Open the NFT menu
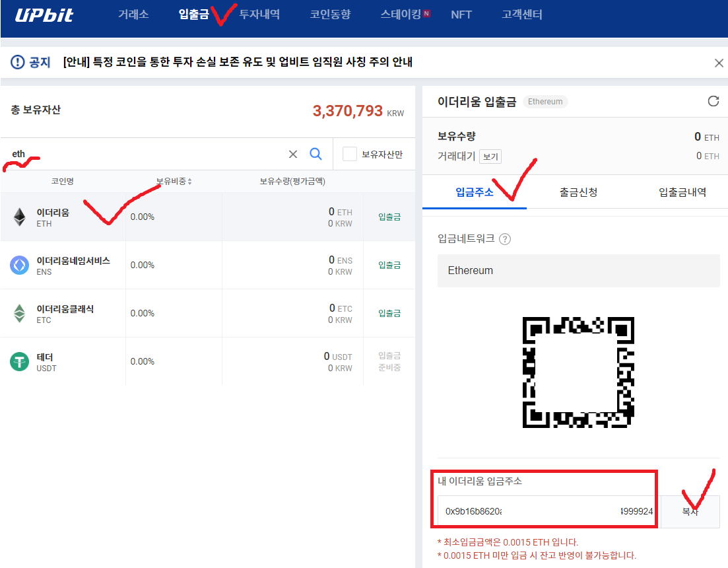The height and width of the screenshot is (568, 728). pyautogui.click(x=461, y=15)
